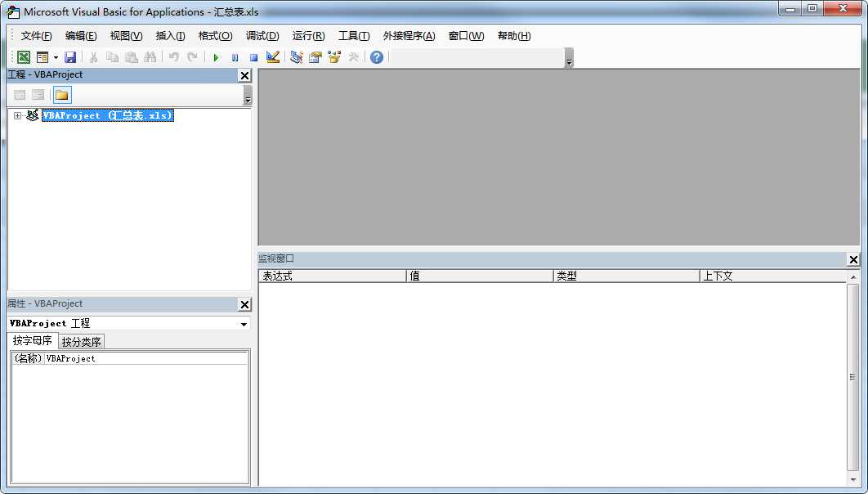
Task: Open the 帮助(H) menu
Action: (514, 36)
